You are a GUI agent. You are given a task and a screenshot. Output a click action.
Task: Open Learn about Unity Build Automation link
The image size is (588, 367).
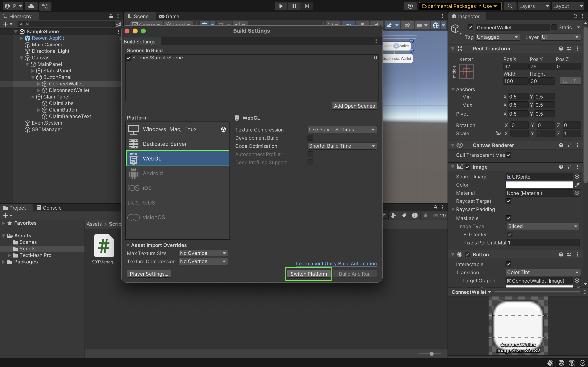(336, 263)
